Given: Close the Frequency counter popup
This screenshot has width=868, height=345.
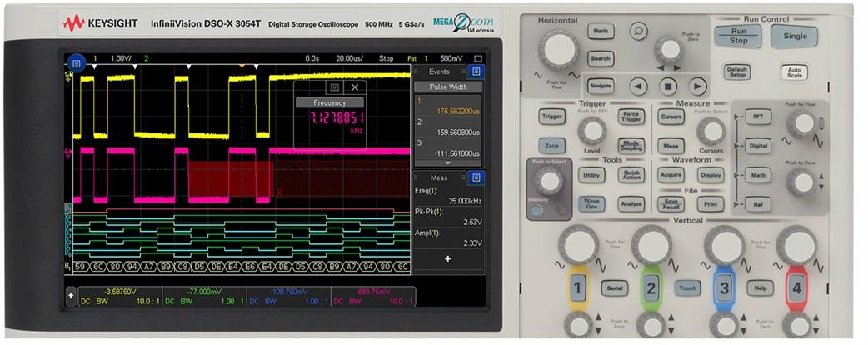Looking at the screenshot, I should (355, 87).
